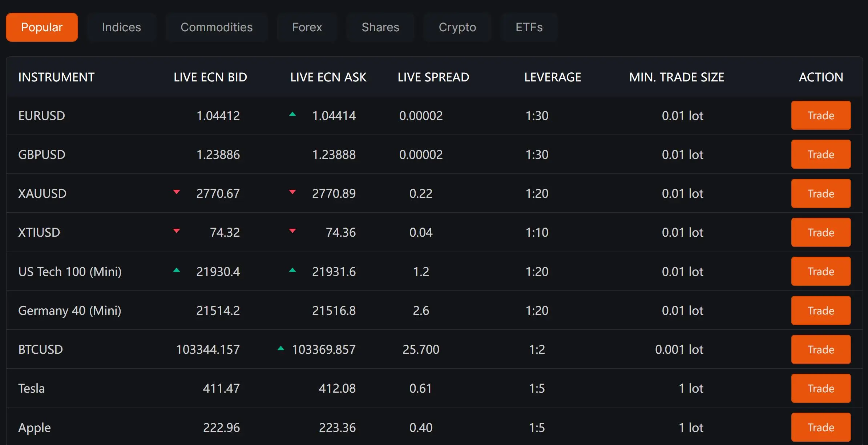Click Trade button for EURUSD

(821, 116)
